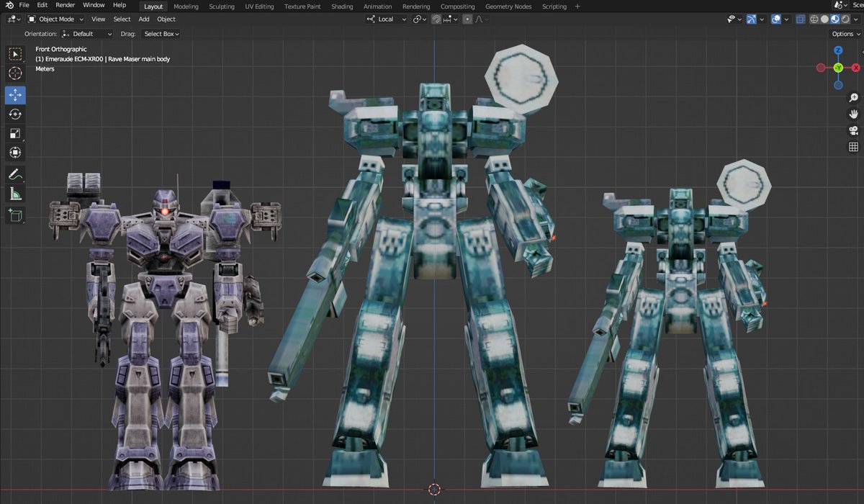This screenshot has width=864, height=504.
Task: Click the zoom magnifier viewport icon
Action: (853, 97)
